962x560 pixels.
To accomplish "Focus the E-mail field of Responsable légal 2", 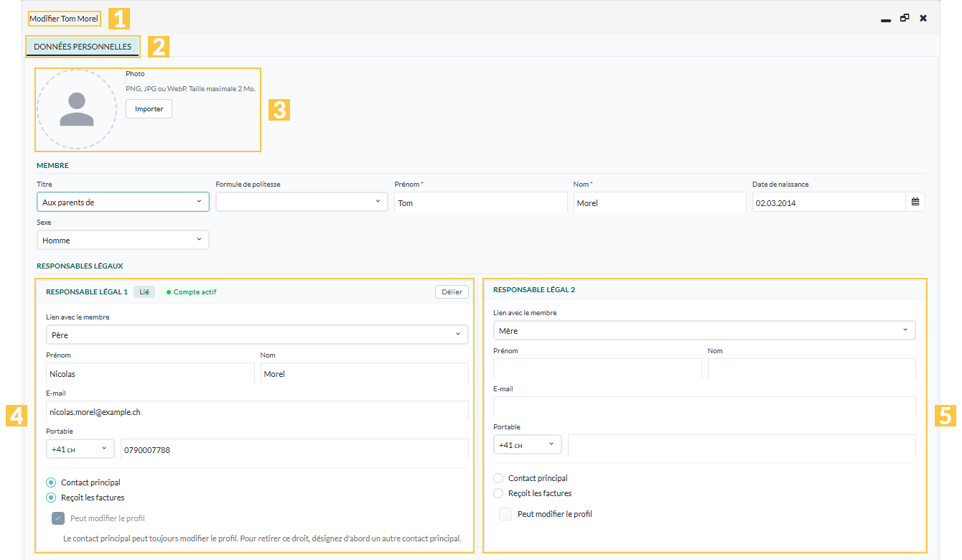I will [x=704, y=407].
